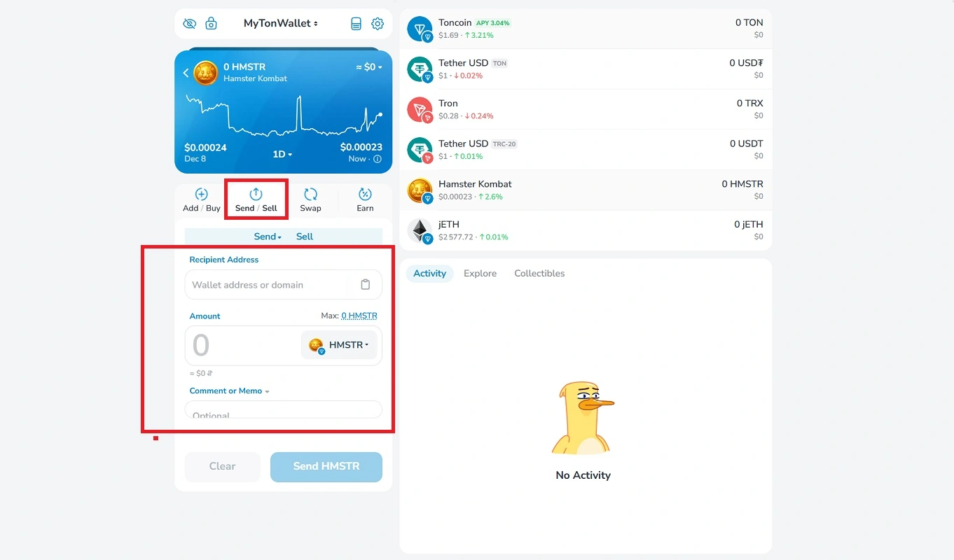Image resolution: width=954 pixels, height=560 pixels.
Task: Click the Send HMSTR button
Action: click(x=326, y=467)
